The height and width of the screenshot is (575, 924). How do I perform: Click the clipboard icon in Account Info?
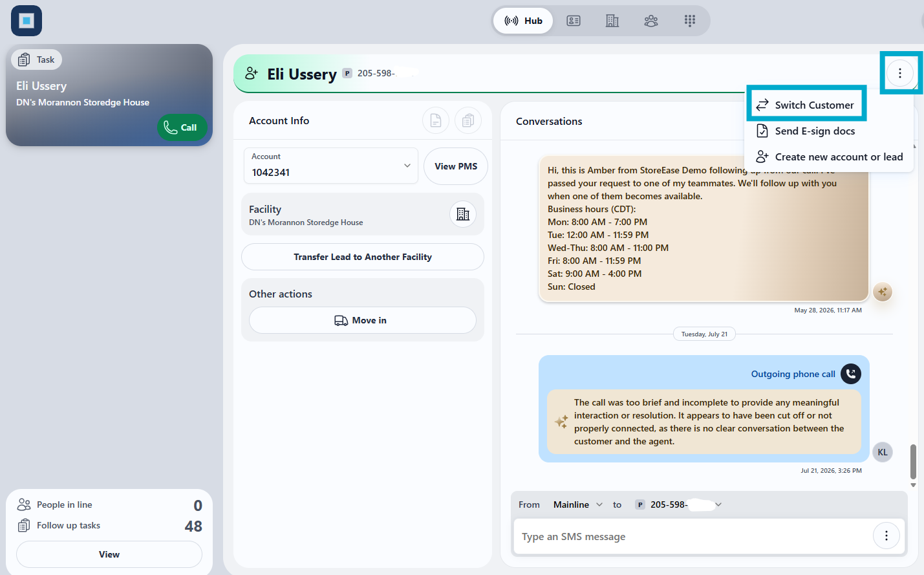click(468, 120)
